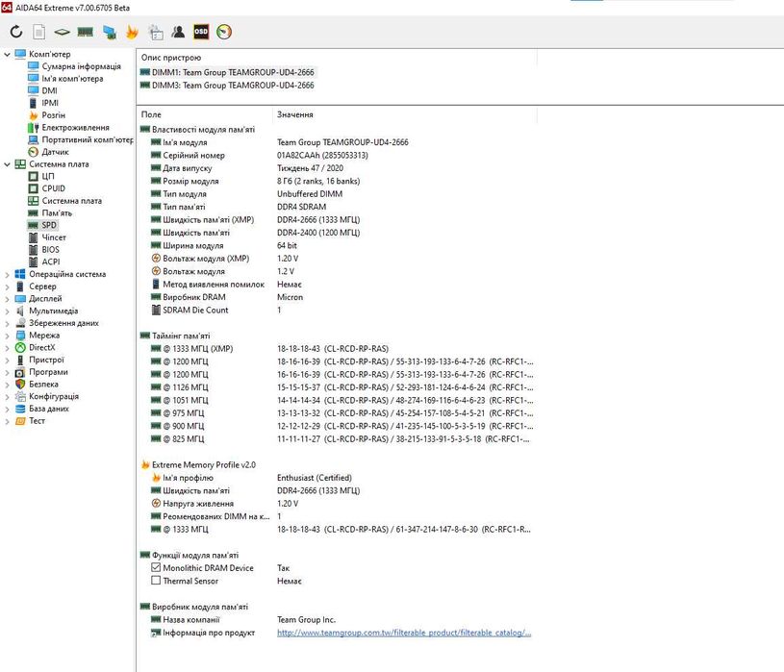Toggle the Thermal Sensor checkbox
Image resolution: width=784 pixels, height=672 pixels.
[156, 581]
